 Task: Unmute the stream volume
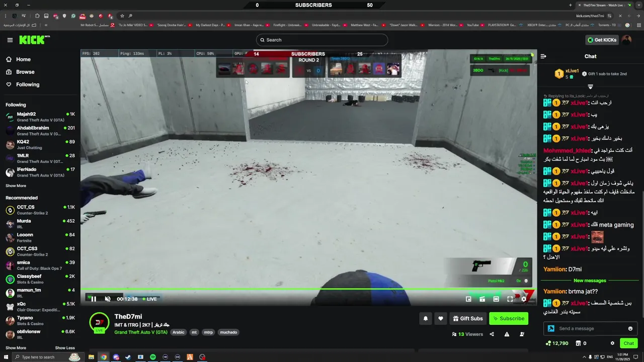click(x=107, y=299)
